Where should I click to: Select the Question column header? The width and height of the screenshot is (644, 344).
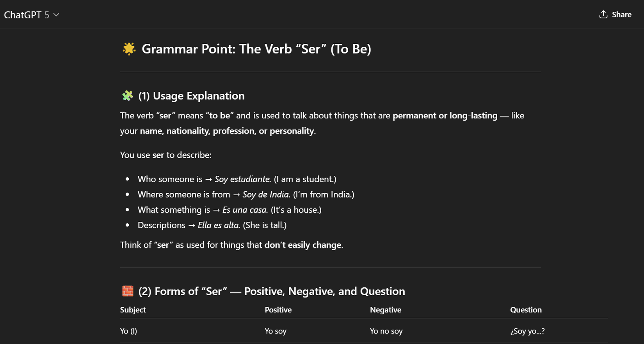coord(526,310)
